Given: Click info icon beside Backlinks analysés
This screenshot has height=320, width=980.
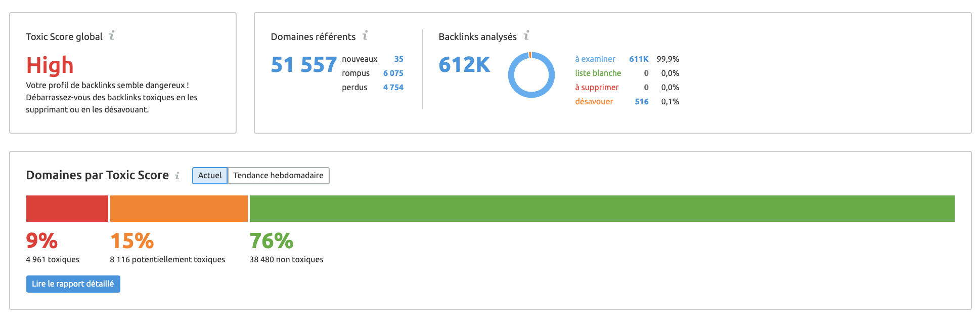Looking at the screenshot, I should (526, 35).
